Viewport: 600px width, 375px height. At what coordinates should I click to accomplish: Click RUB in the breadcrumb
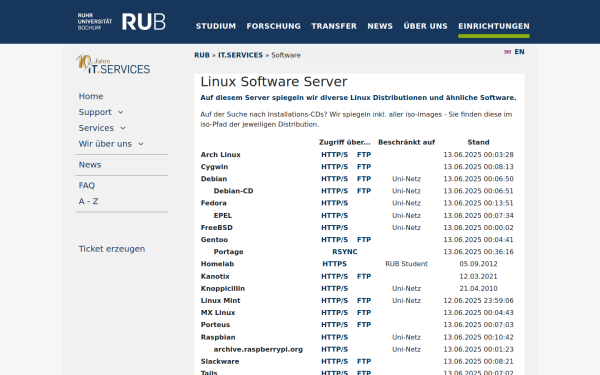tap(202, 55)
